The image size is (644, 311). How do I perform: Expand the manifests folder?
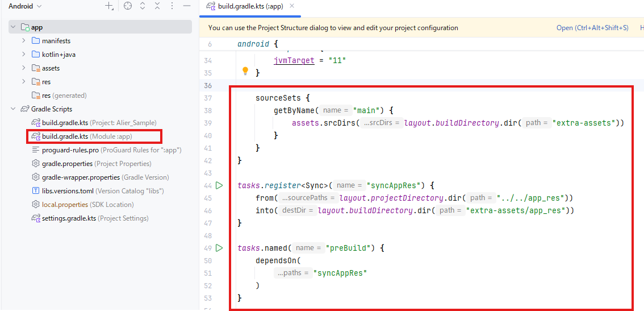23,41
